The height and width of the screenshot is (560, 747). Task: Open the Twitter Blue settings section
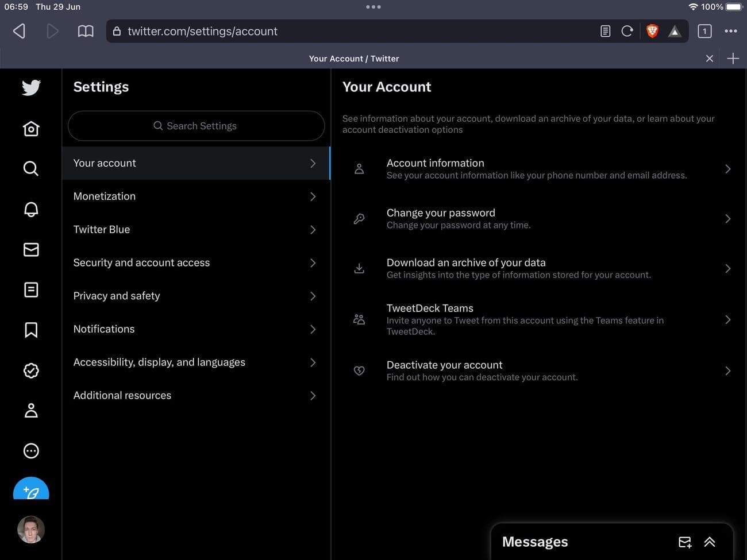point(195,229)
